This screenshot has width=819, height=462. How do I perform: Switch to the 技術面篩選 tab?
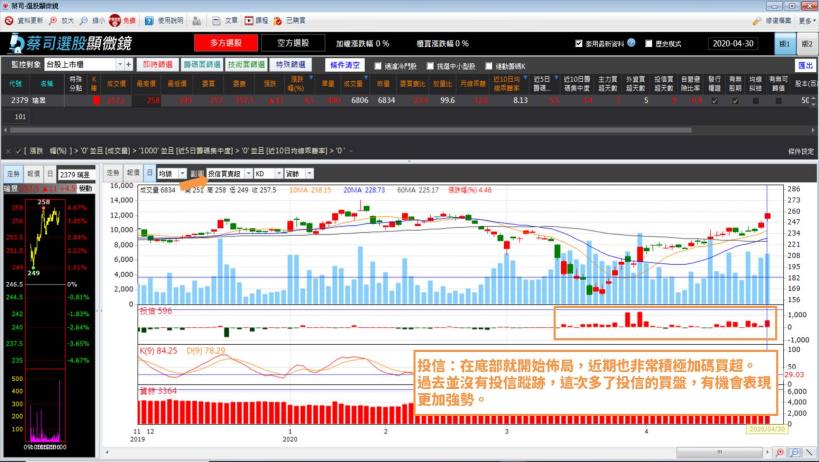pos(247,65)
